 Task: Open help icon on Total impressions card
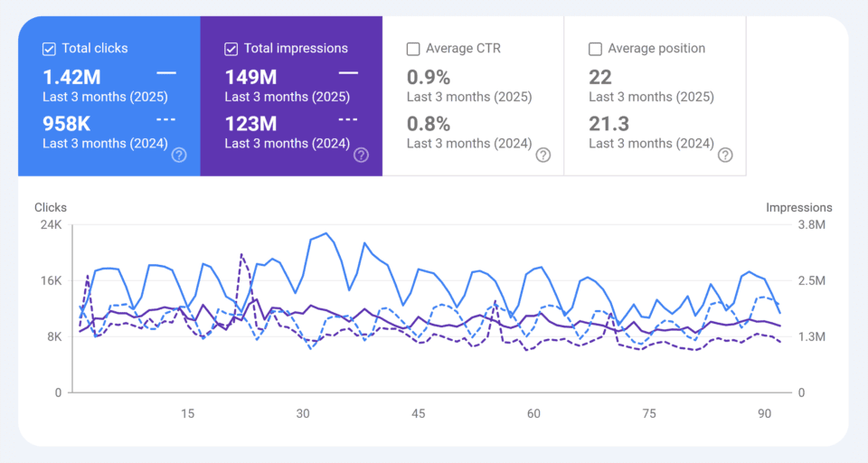point(361,155)
